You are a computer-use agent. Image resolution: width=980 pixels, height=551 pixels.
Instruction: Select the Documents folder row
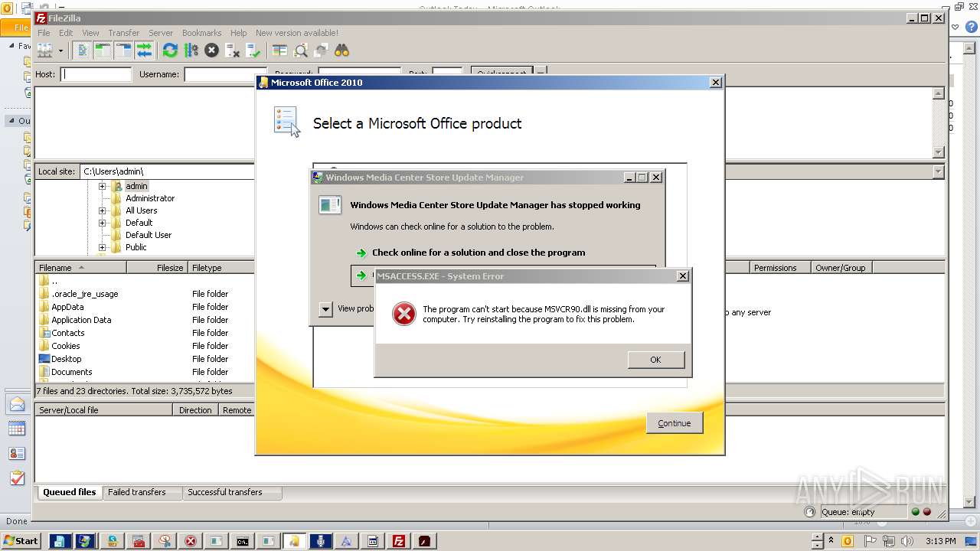pyautogui.click(x=144, y=372)
